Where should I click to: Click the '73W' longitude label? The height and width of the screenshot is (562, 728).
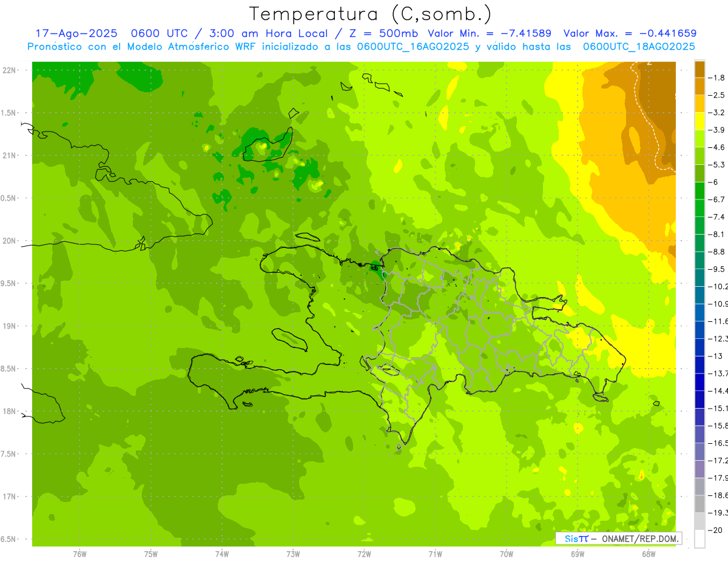pos(293,554)
